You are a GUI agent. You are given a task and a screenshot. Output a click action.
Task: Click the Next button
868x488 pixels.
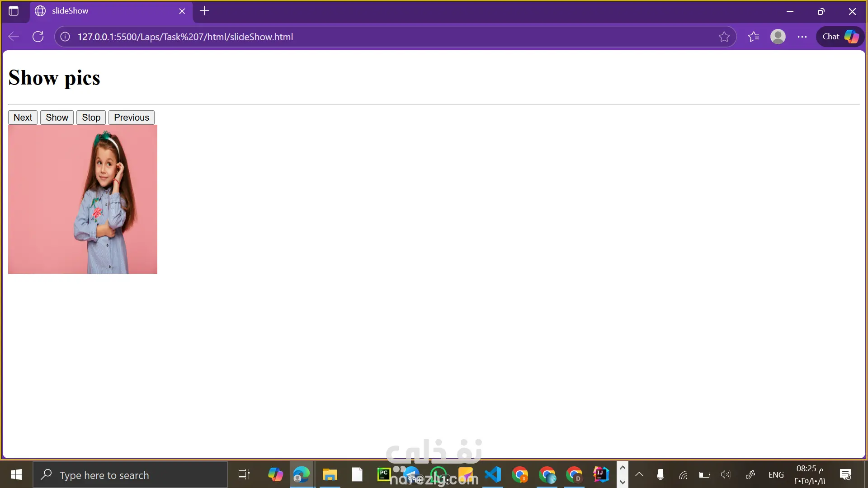point(23,117)
